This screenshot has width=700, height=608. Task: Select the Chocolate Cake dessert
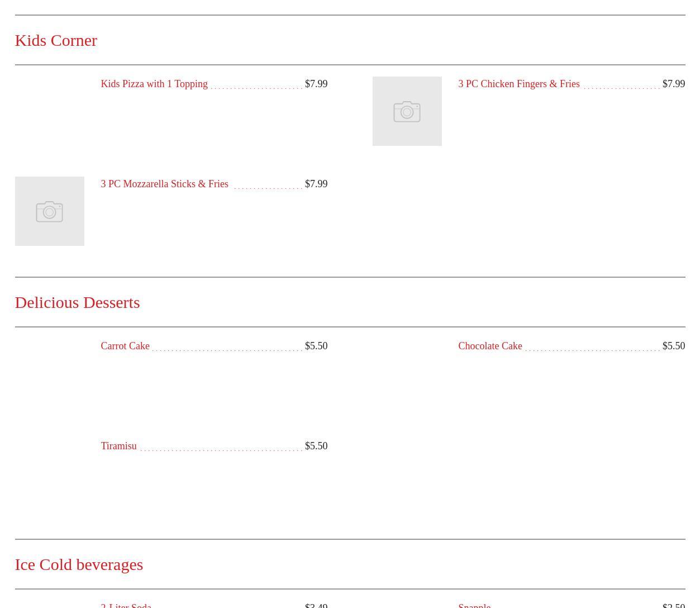coord(490,346)
